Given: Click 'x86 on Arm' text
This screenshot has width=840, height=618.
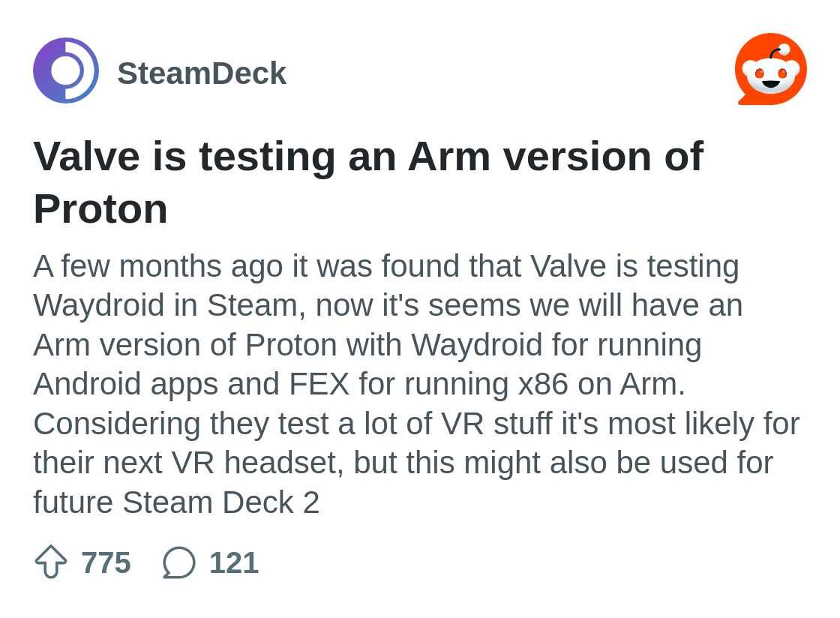Looking at the screenshot, I should tap(601, 384).
